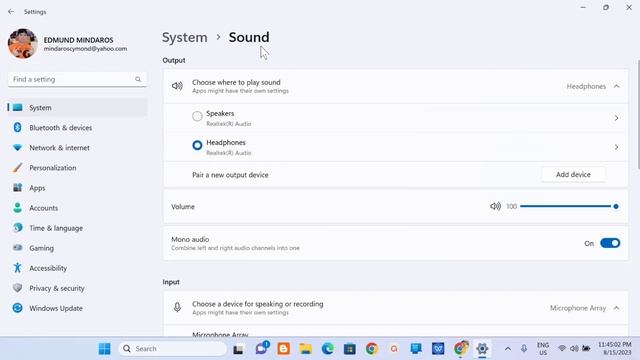
Task: Select Headphones radio button
Action: point(197,145)
